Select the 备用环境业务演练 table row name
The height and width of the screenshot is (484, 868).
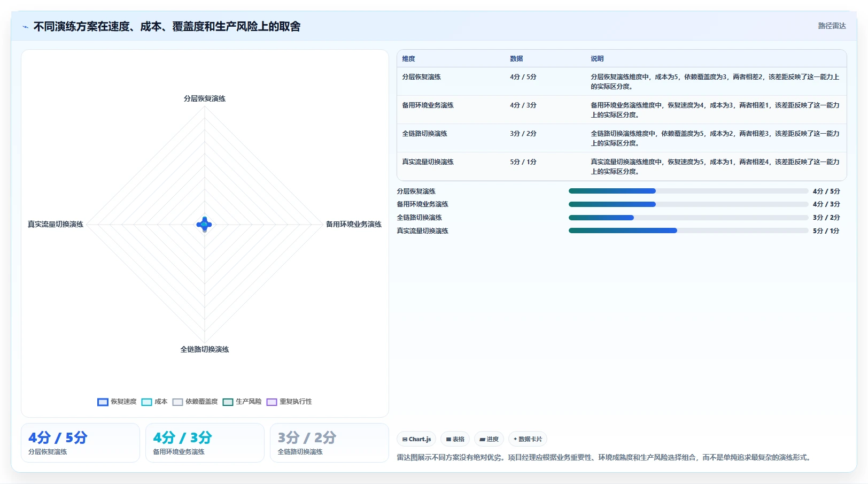[x=428, y=105]
